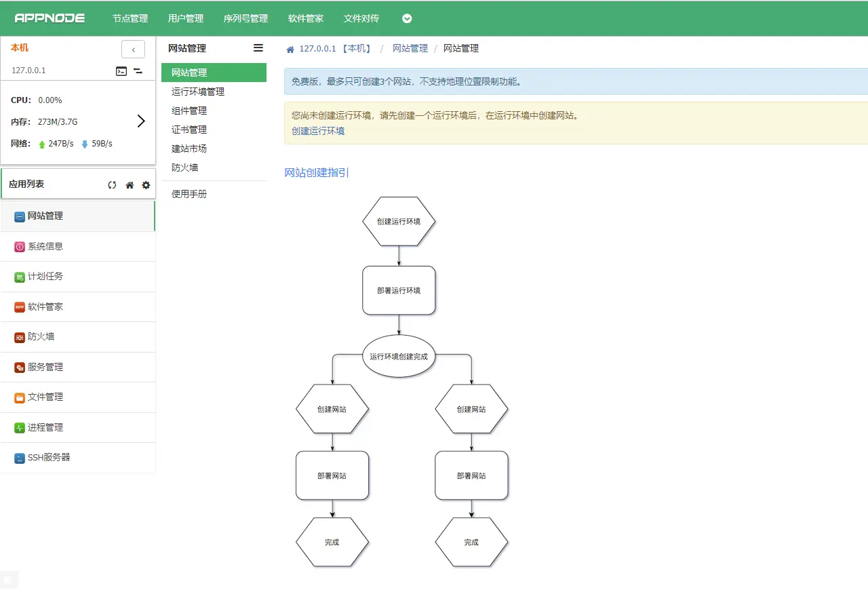Expand server resource details with the right chevron
This screenshot has width=868, height=592.
pos(142,121)
